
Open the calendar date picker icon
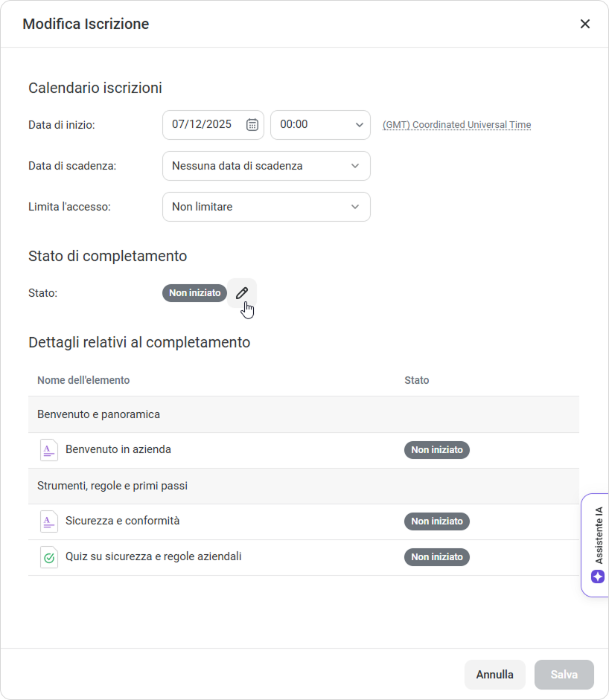[x=252, y=125]
